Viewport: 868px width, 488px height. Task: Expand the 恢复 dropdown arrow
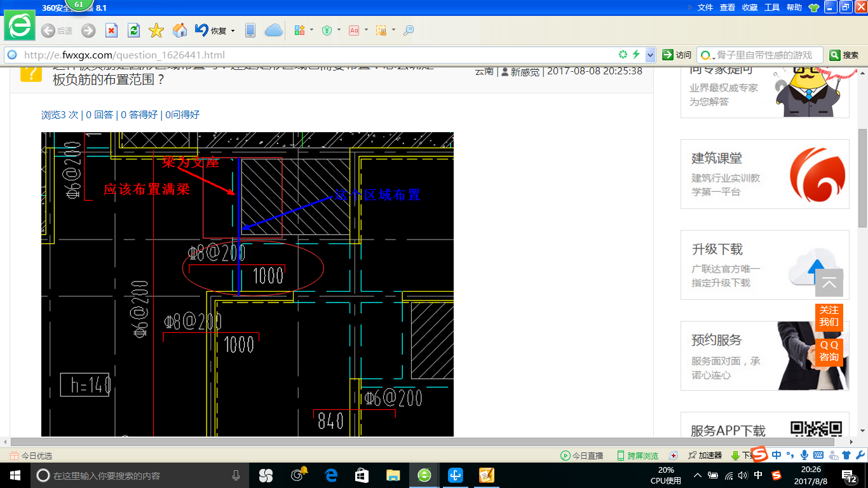point(233,30)
